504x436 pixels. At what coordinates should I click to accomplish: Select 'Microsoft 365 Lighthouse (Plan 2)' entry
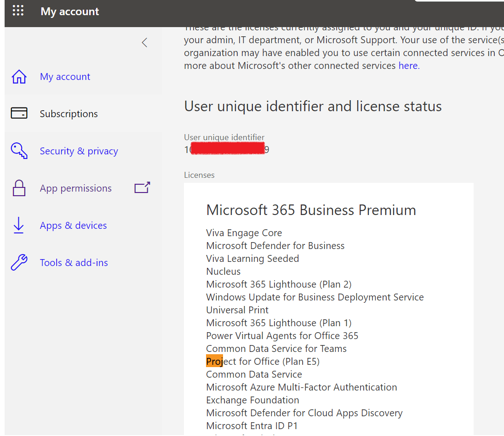279,284
